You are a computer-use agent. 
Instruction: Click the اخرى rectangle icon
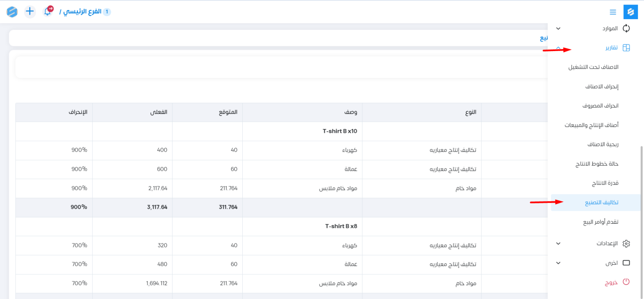coord(626,263)
